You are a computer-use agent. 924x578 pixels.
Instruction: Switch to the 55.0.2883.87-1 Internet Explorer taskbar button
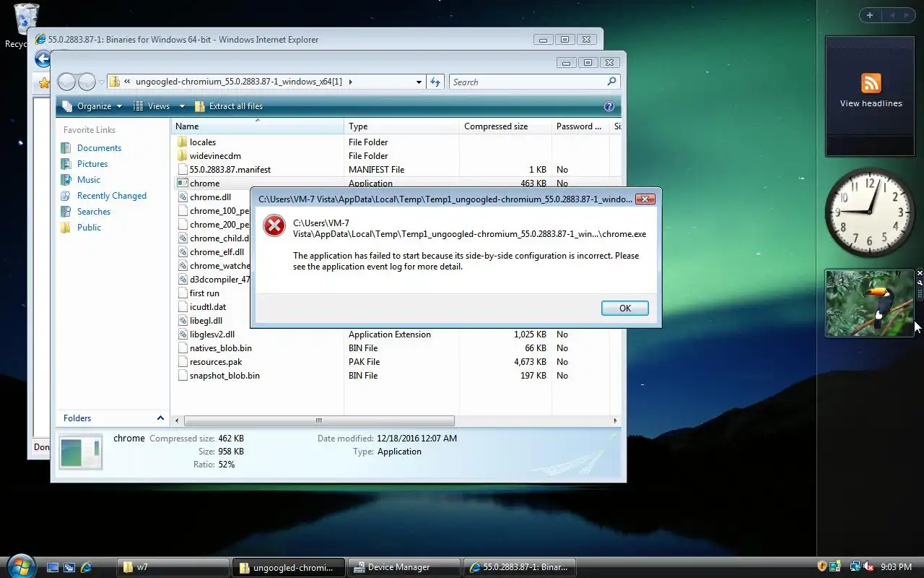pos(519,567)
